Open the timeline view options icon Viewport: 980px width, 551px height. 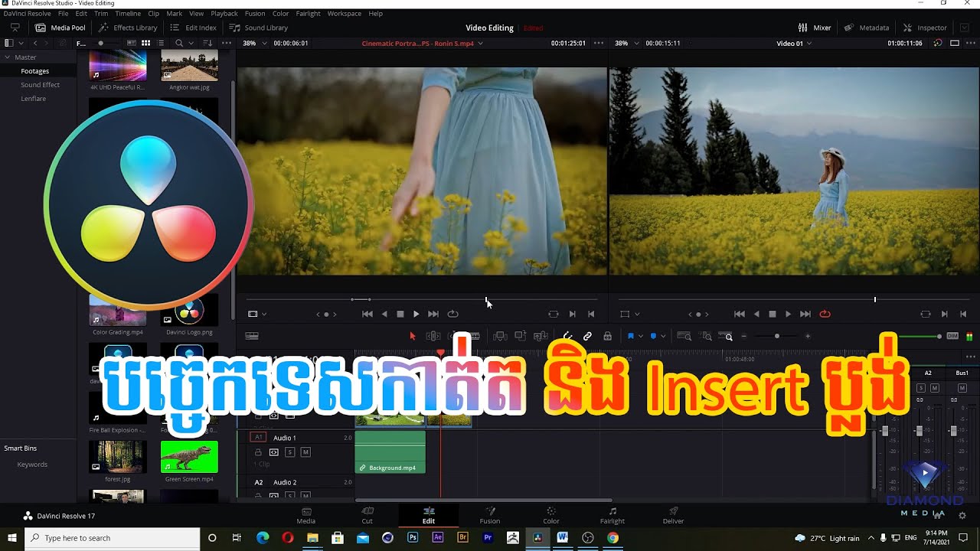[x=251, y=336]
